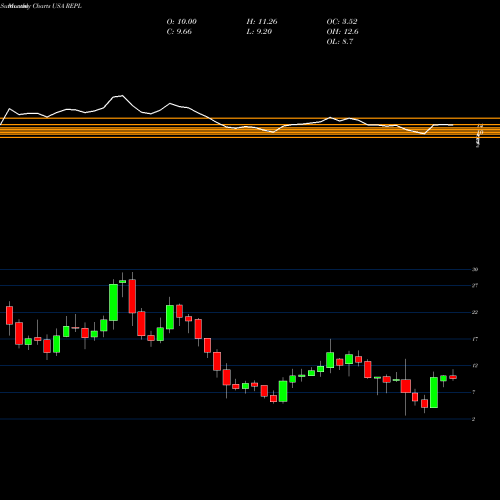Click the price axis label '30'
Screen dimensions: 500x500
(475, 269)
